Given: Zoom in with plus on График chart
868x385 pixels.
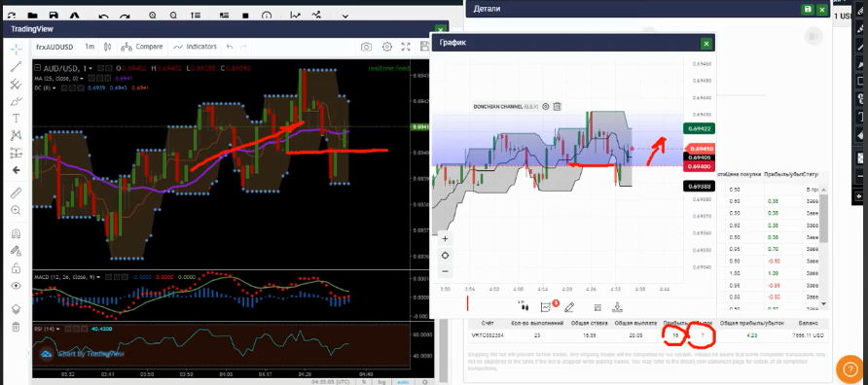Looking at the screenshot, I should (445, 239).
